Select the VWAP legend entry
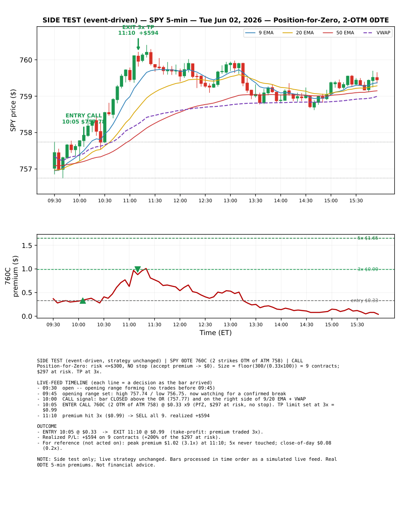This screenshot has width=411, height=532. pos(377,33)
